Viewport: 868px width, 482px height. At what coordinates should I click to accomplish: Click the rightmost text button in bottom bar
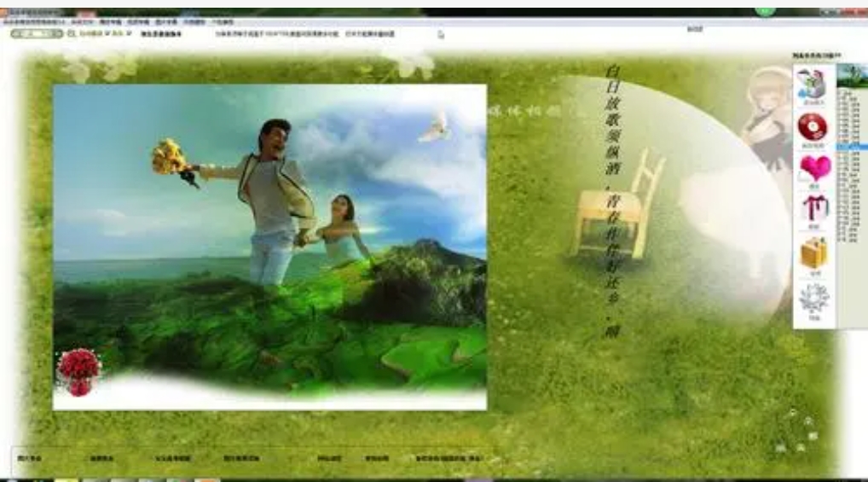tap(449, 459)
